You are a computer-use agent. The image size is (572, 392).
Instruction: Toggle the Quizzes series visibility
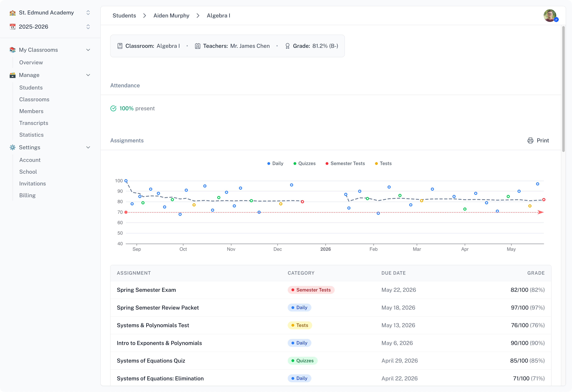pyautogui.click(x=304, y=163)
